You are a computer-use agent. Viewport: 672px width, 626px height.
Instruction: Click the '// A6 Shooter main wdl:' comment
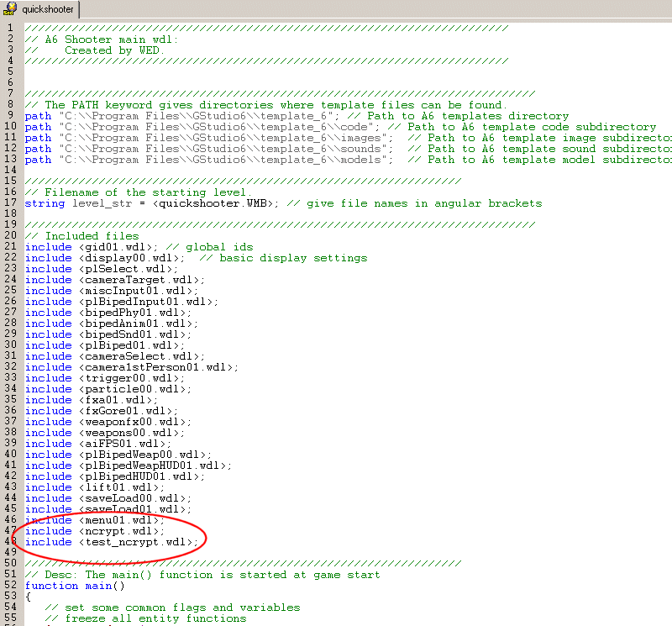pos(101,39)
